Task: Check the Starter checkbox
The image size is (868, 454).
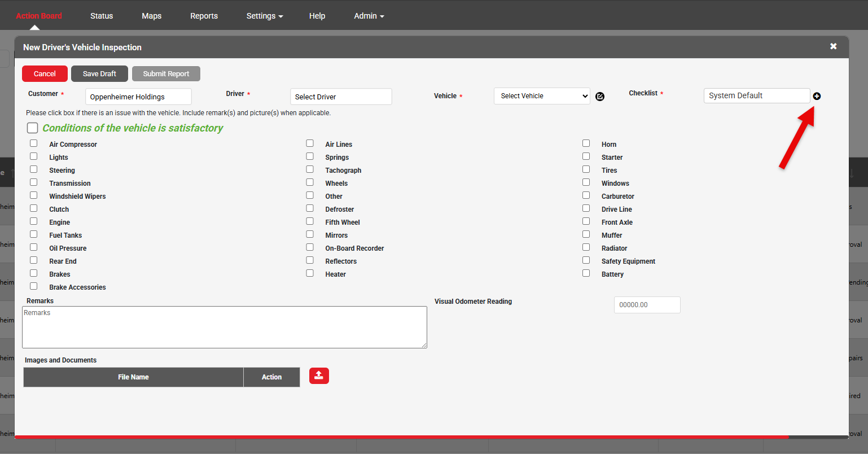Action: [586, 156]
